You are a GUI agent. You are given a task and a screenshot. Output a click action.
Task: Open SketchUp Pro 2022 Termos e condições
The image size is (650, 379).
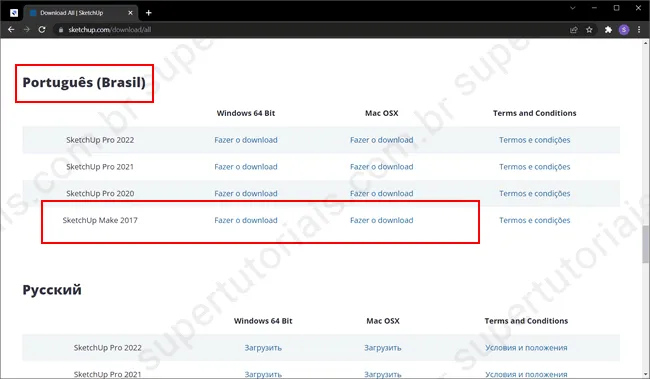[534, 140]
